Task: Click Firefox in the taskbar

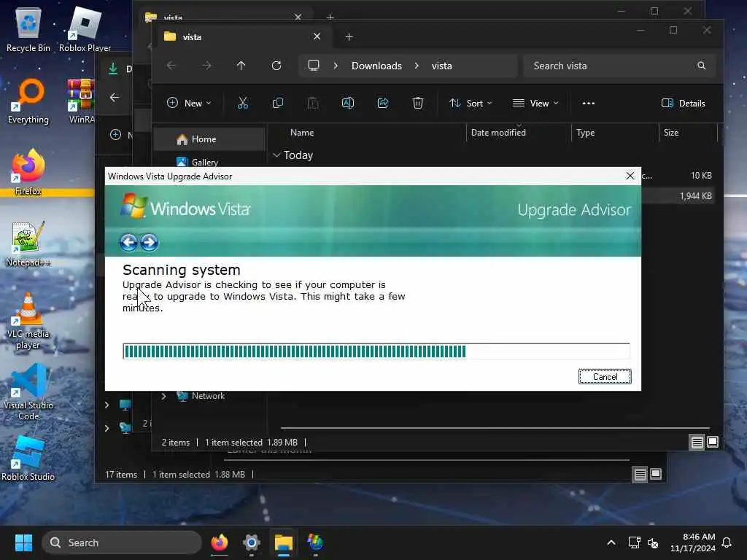Action: (x=220, y=542)
